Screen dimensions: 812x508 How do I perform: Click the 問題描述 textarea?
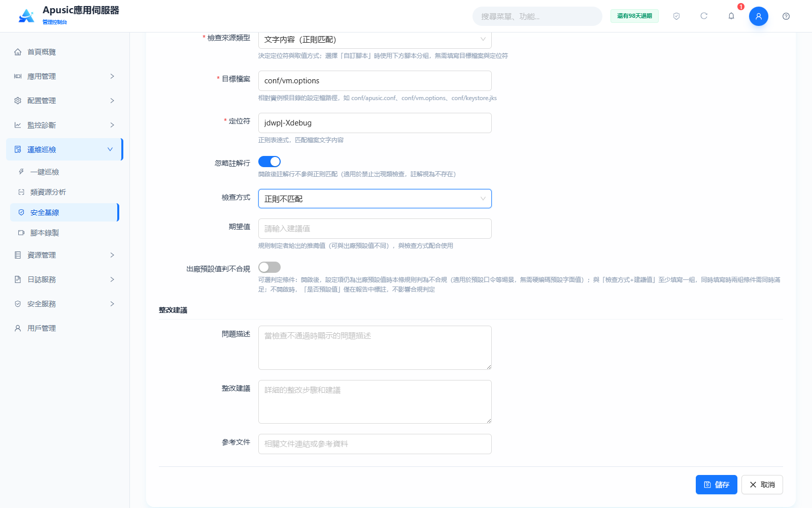pos(375,347)
